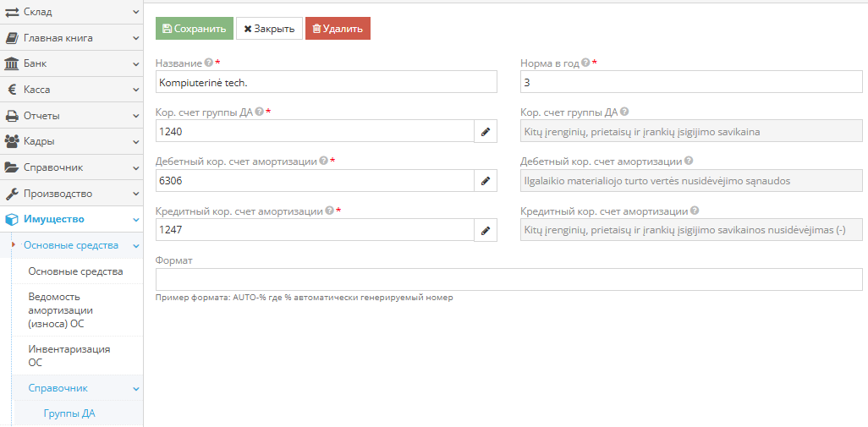
Task: Expand the Банк section chevron
Action: 136,63
